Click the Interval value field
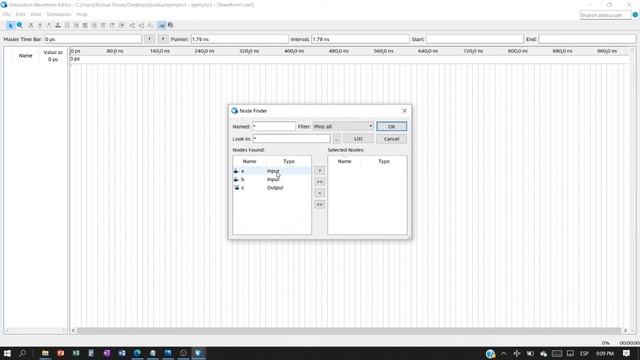 [x=360, y=39]
